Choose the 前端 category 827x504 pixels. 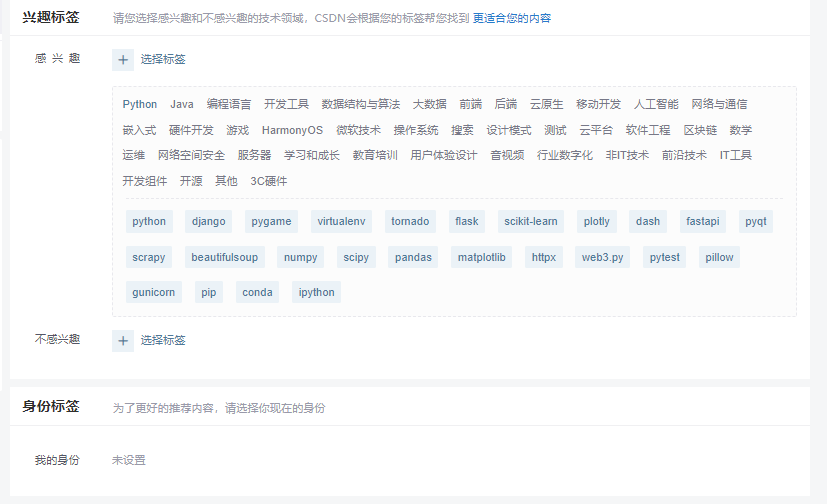pyautogui.click(x=470, y=104)
